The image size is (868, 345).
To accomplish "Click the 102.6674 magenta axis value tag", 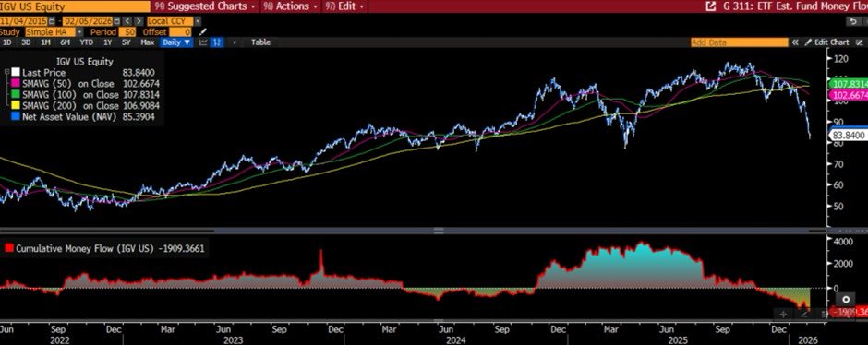I will coord(848,95).
